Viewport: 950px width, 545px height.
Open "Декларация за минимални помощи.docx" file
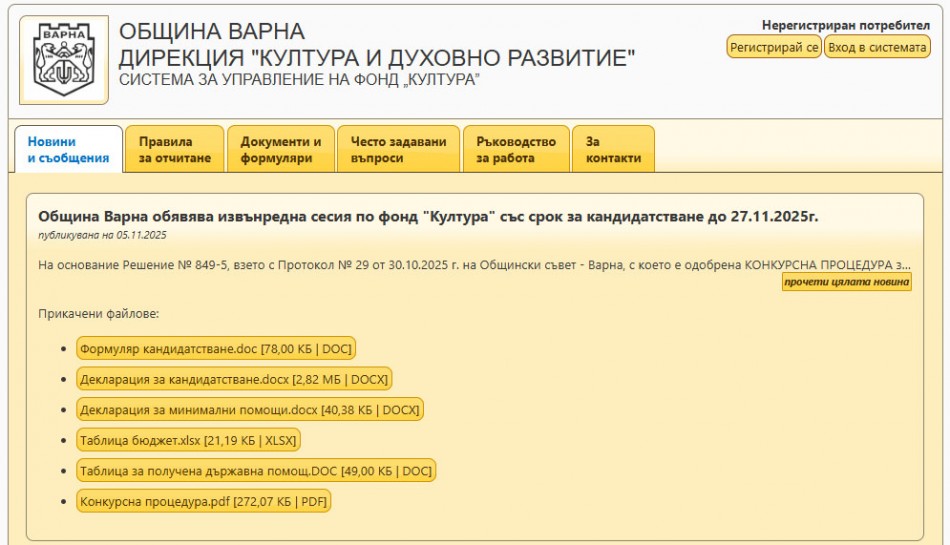tap(250, 410)
